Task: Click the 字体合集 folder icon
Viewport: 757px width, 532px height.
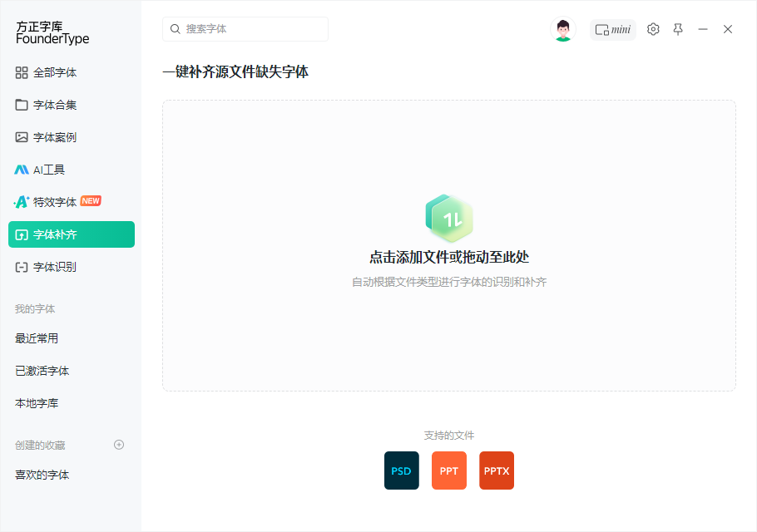Action: click(22, 105)
